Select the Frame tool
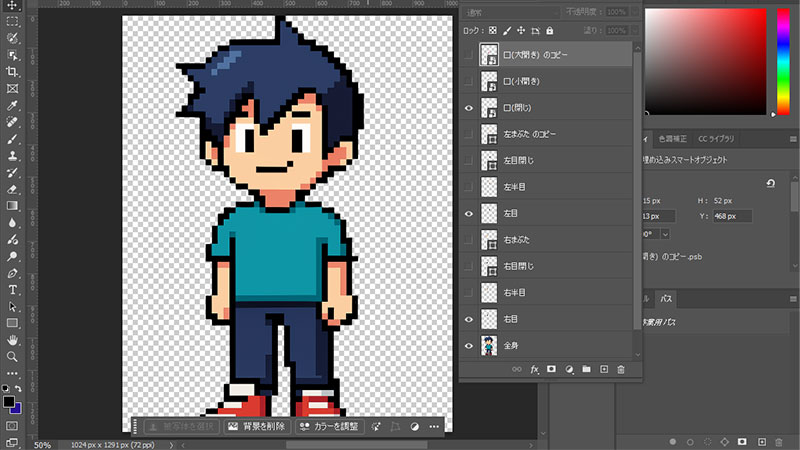The height and width of the screenshot is (450, 800). [12, 88]
